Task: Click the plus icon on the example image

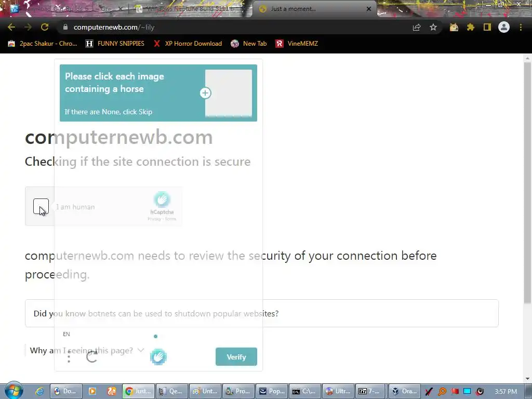Action: [x=205, y=93]
